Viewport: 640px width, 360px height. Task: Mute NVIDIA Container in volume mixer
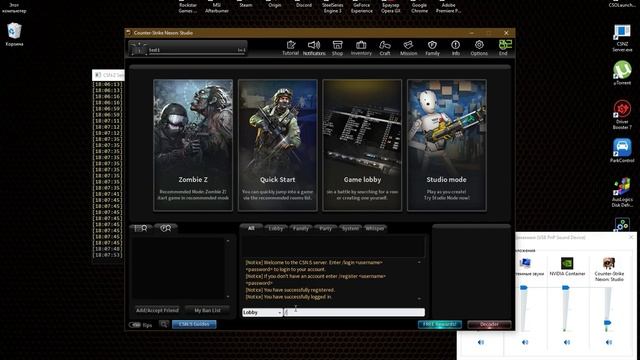(x=567, y=342)
